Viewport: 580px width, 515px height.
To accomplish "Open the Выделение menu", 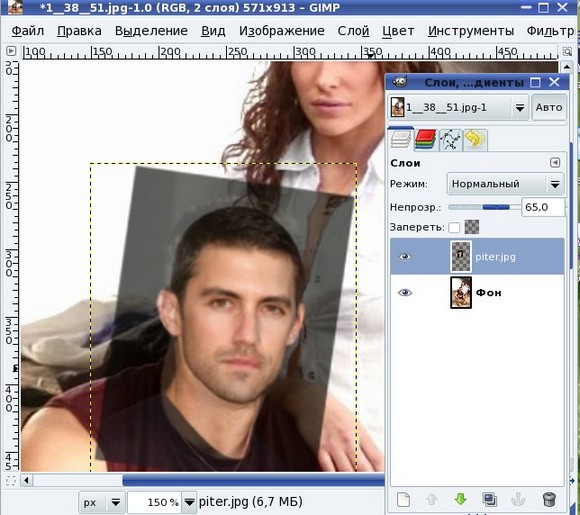I will [151, 31].
